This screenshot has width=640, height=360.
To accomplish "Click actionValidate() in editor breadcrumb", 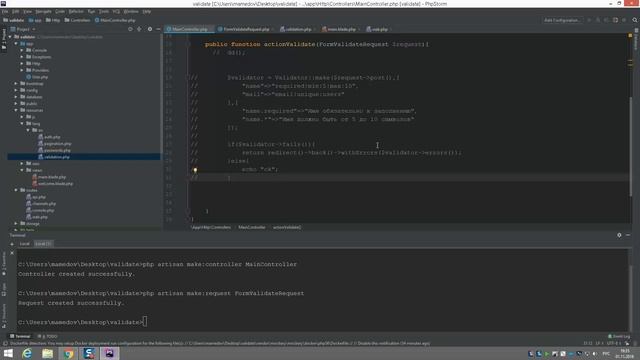I will (x=287, y=227).
